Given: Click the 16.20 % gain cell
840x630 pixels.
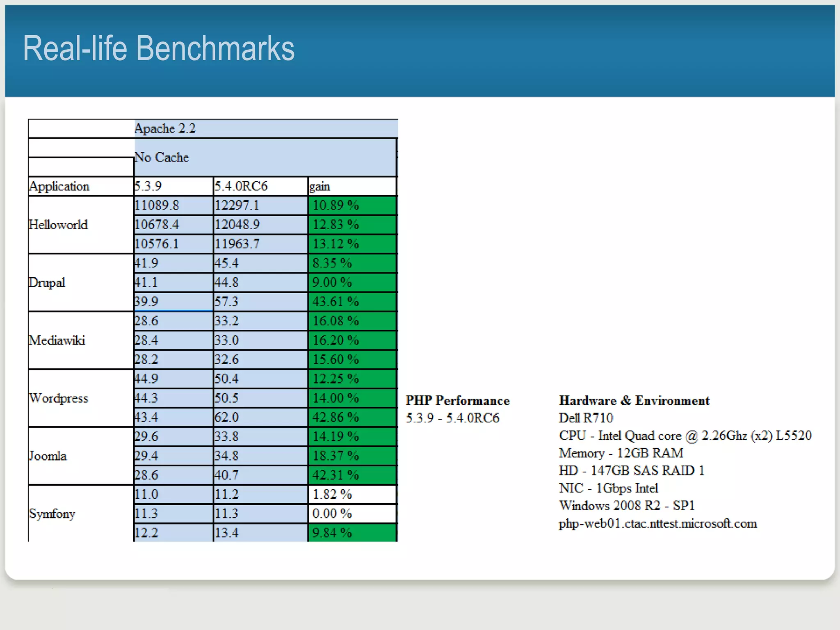Looking at the screenshot, I should [352, 340].
